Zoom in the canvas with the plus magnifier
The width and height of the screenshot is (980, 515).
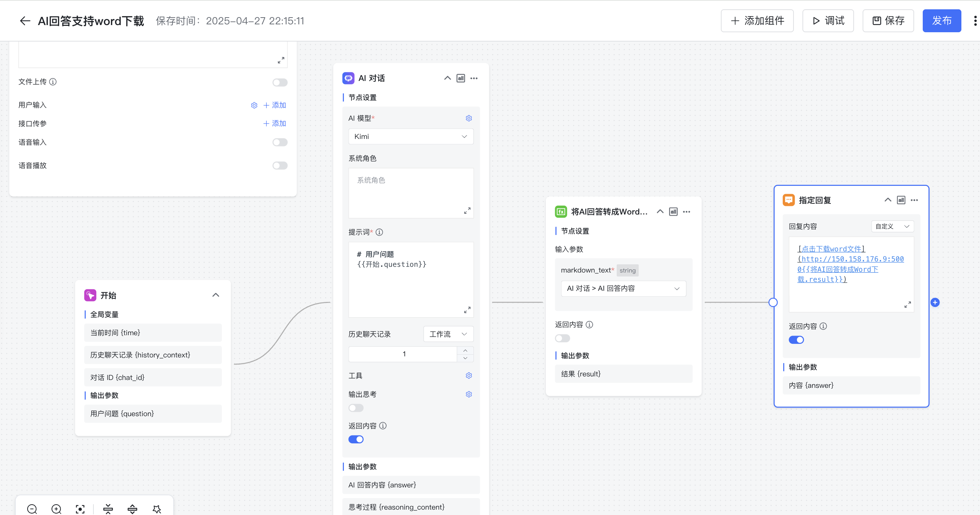coord(56,509)
